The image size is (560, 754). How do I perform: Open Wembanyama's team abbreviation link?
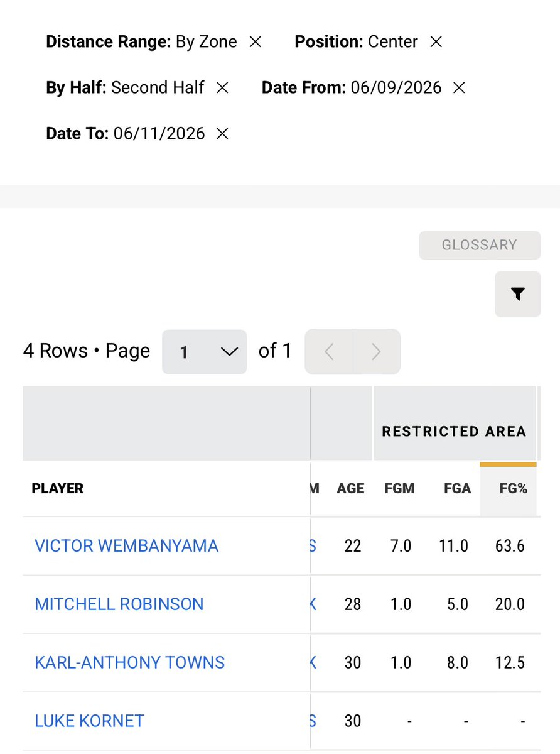coord(313,546)
